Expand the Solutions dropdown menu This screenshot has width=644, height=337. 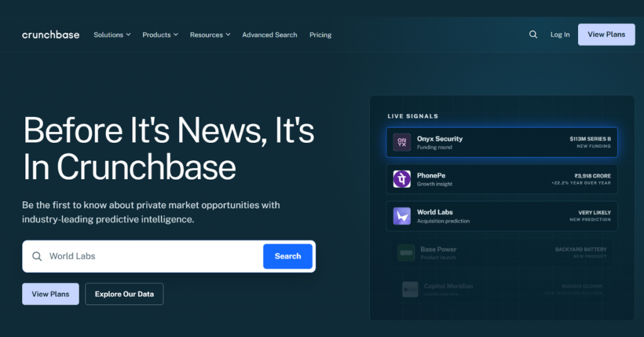(x=112, y=35)
